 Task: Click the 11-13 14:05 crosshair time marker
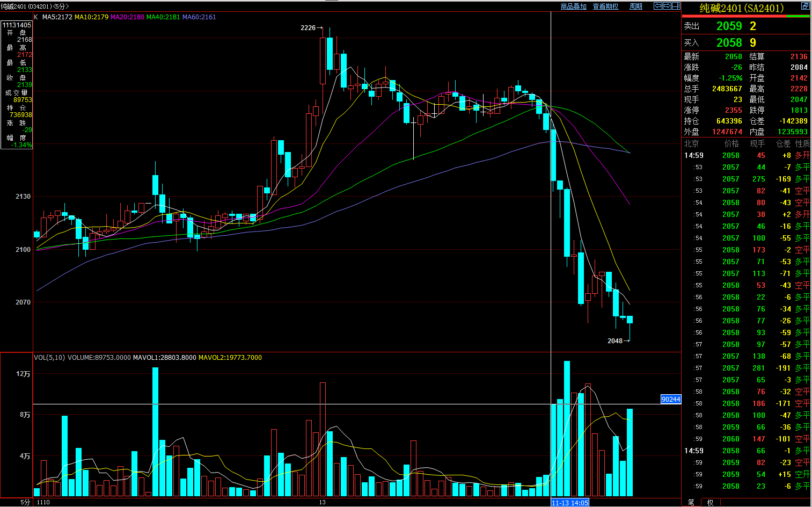pyautogui.click(x=570, y=503)
